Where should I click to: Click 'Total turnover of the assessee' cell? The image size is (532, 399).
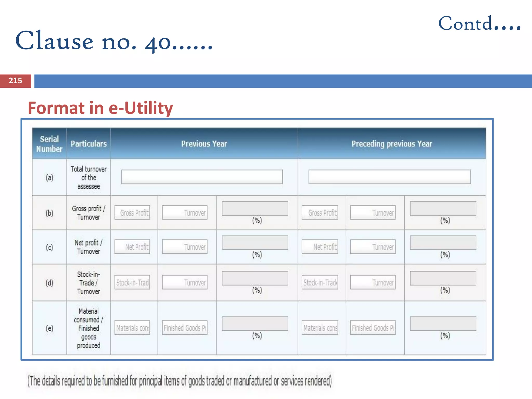coord(89,177)
